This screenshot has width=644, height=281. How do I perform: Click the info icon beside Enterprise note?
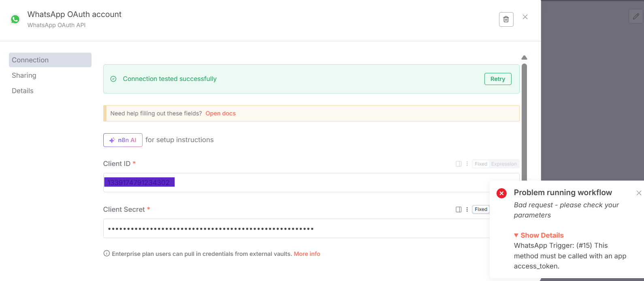[x=107, y=253]
